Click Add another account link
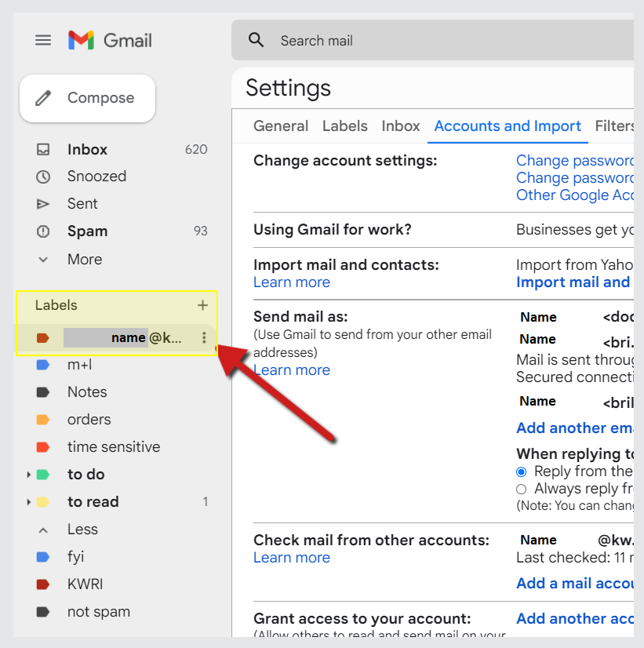Image resolution: width=644 pixels, height=648 pixels. pos(575,619)
